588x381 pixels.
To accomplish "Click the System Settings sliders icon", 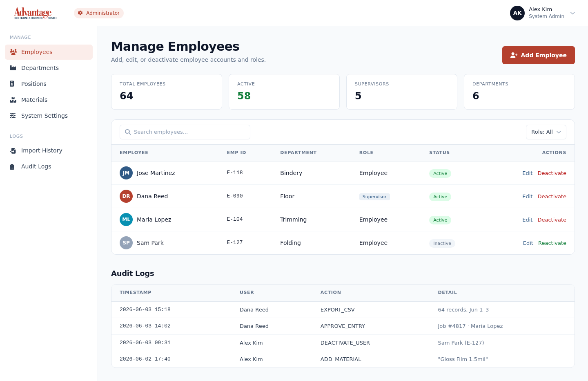I will click(13, 116).
